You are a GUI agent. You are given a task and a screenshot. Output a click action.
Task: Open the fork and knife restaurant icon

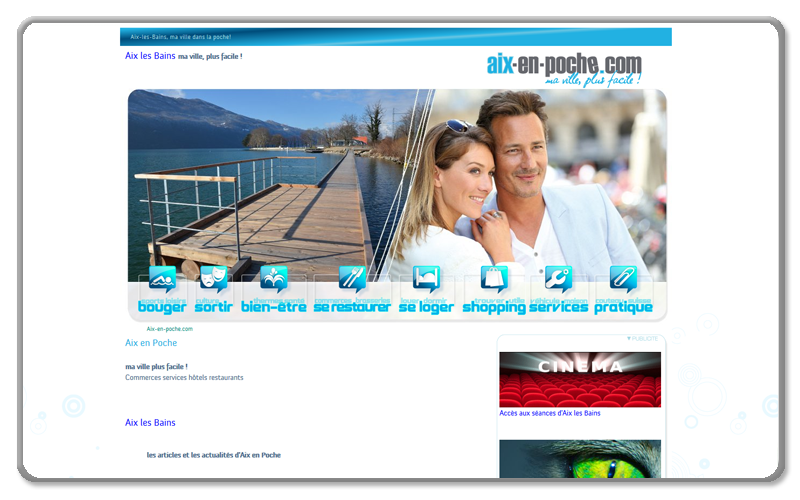352,279
